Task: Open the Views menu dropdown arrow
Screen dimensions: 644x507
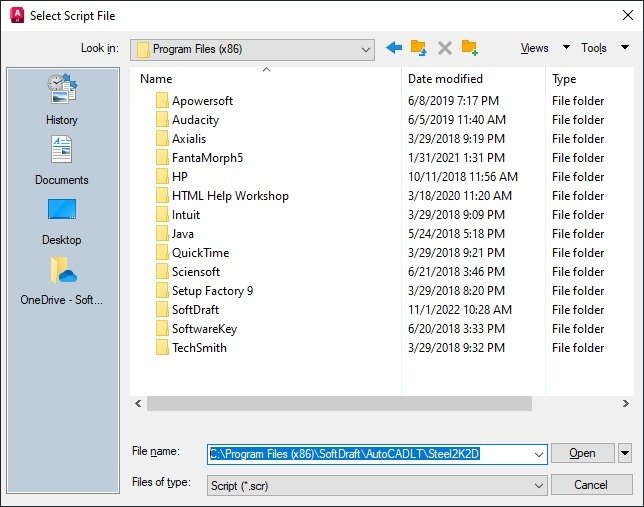Action: 566,47
